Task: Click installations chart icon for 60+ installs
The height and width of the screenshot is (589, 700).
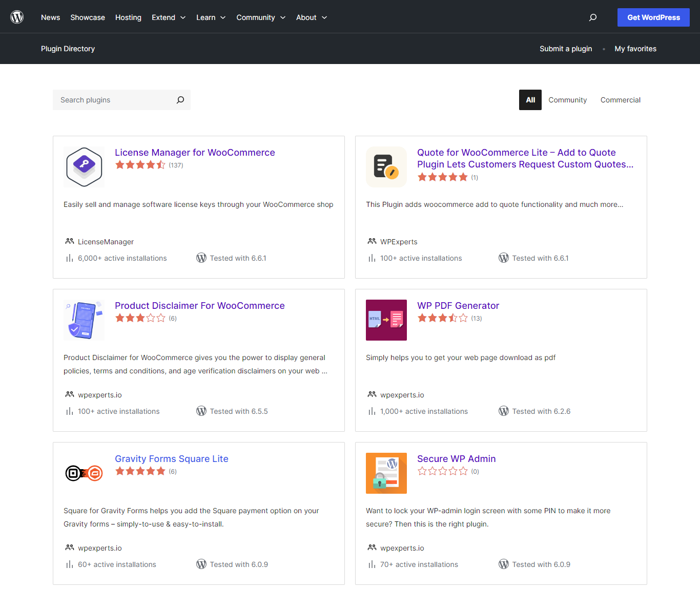Action: (x=70, y=564)
